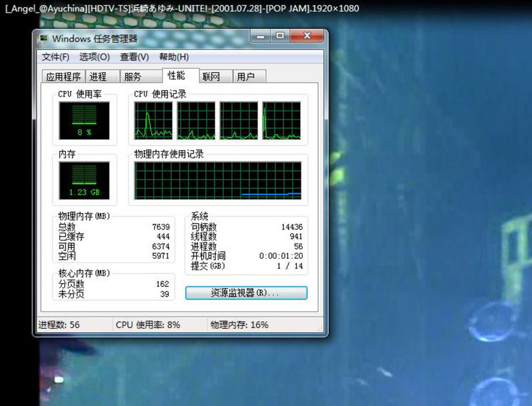Click the 核心内存(MB) group label
532x406 pixels.
point(84,273)
